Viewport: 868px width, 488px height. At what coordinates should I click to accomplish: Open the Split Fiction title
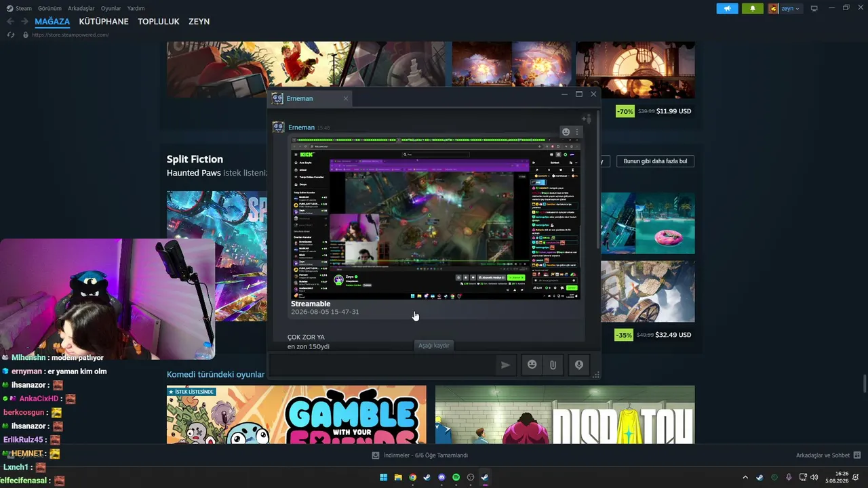coord(195,159)
